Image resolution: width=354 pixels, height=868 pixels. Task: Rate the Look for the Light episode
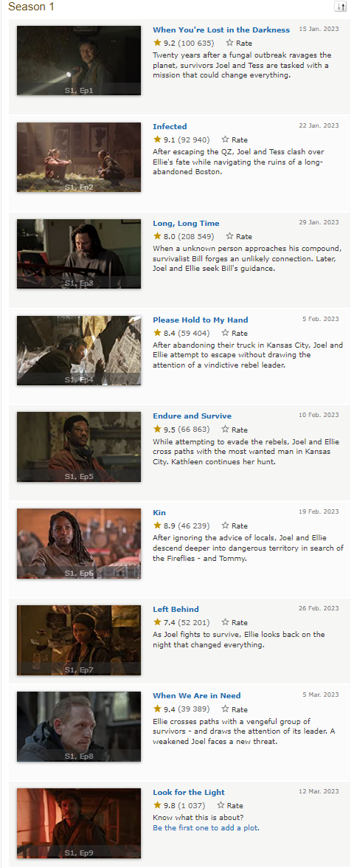(x=221, y=805)
